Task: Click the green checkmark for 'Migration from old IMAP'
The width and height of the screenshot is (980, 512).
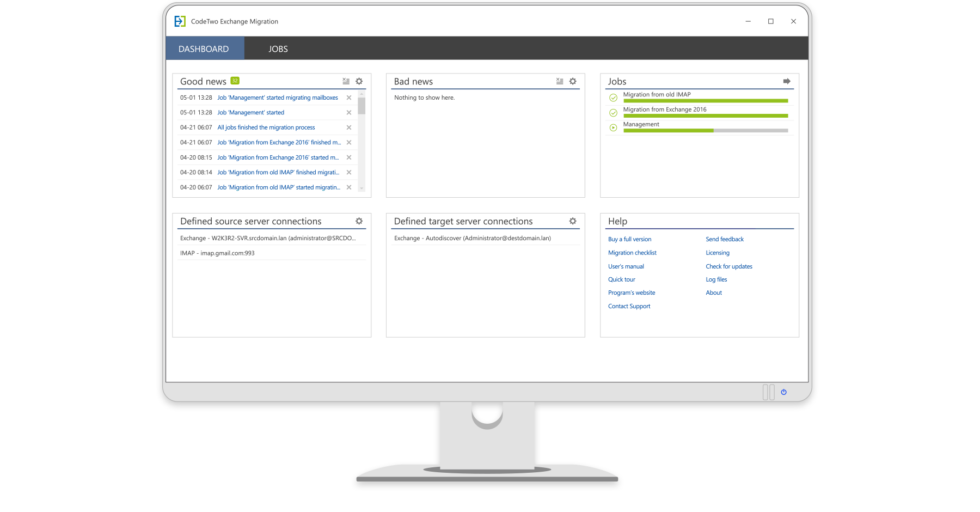Action: (x=613, y=97)
